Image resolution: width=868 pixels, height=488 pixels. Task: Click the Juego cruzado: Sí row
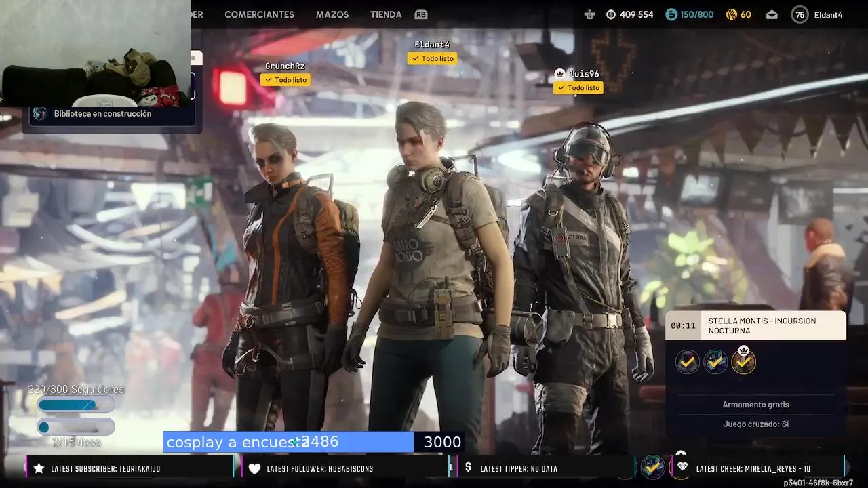point(755,424)
